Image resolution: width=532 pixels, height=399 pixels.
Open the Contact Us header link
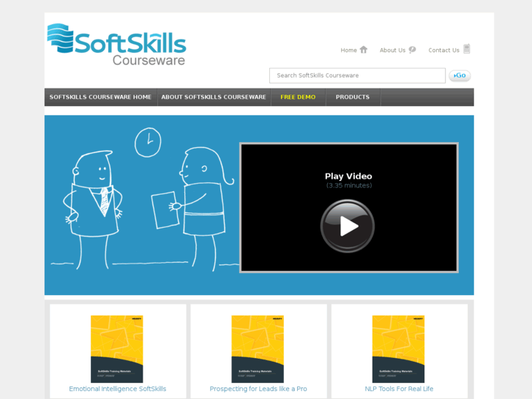click(443, 51)
